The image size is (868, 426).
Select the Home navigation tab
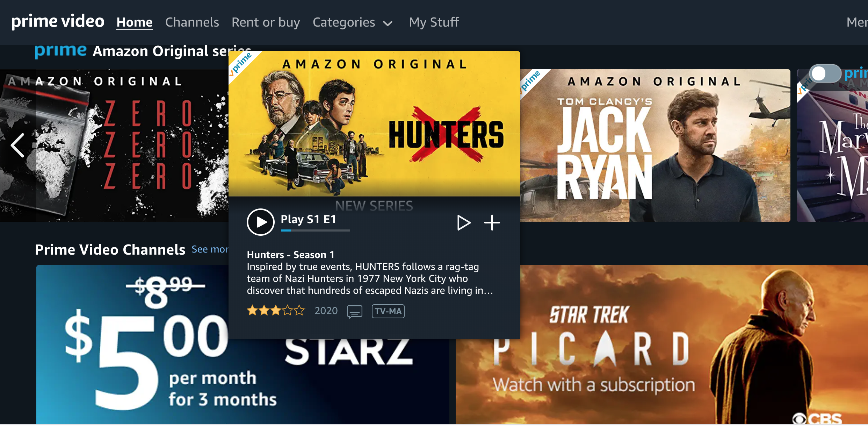point(134,22)
